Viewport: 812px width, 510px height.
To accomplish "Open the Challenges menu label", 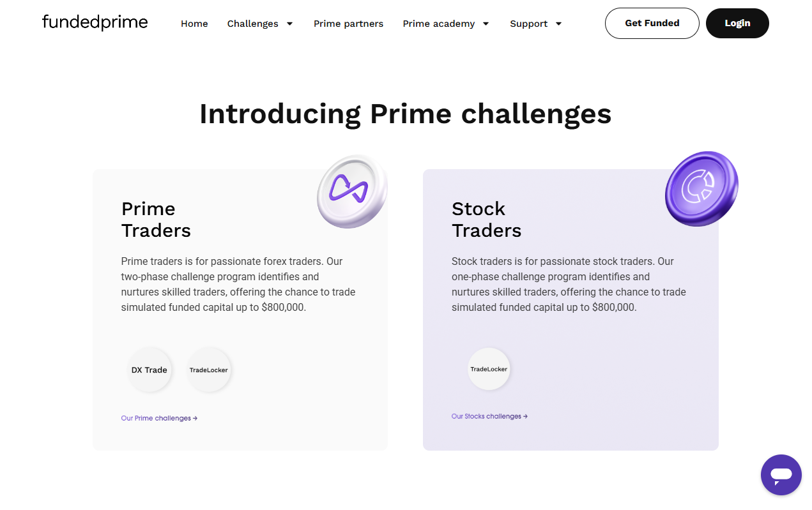I will coord(252,24).
